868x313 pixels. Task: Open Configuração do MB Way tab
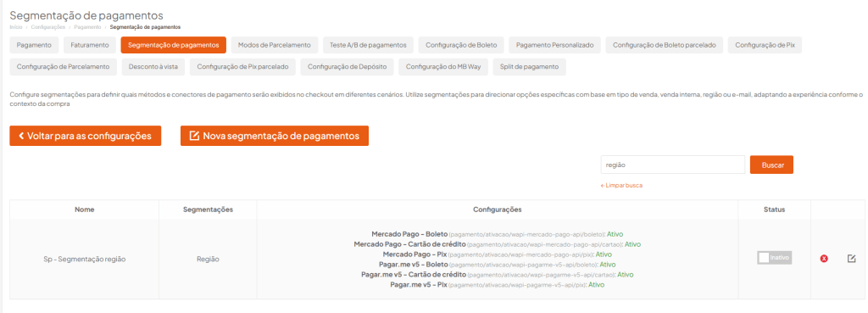[x=443, y=66]
